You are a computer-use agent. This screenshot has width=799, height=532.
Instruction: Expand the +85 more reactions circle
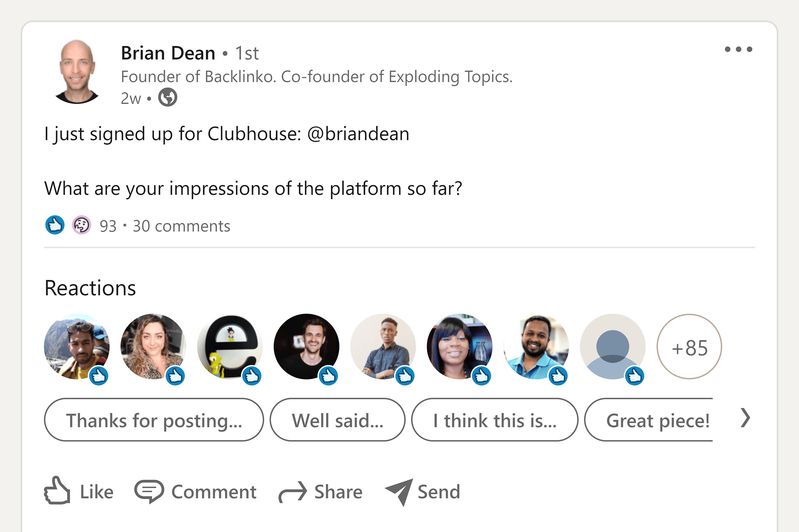pos(689,346)
